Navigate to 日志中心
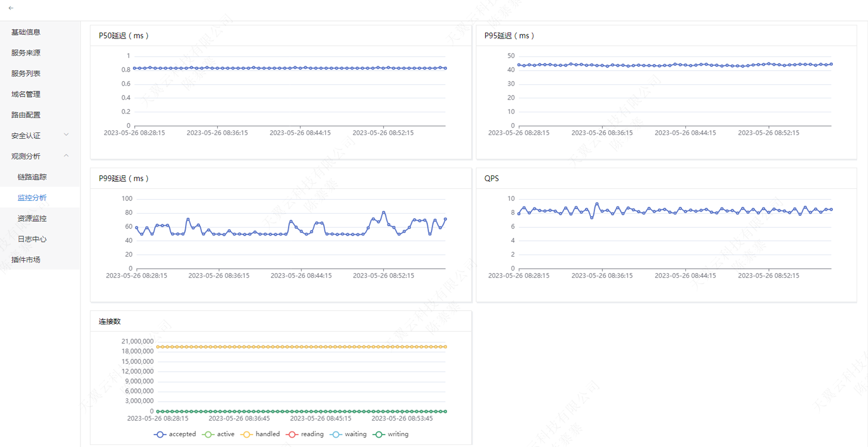This screenshot has width=868, height=447. click(32, 239)
